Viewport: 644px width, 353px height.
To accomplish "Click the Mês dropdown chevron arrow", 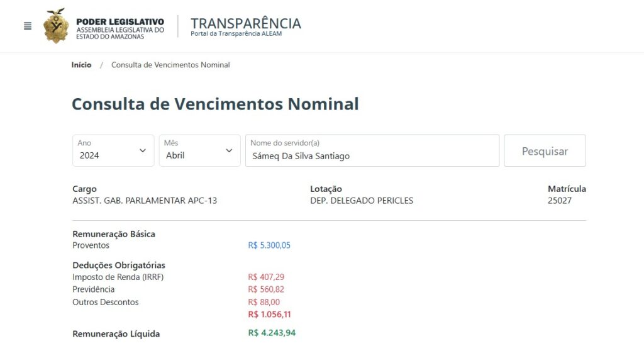I will pos(229,150).
